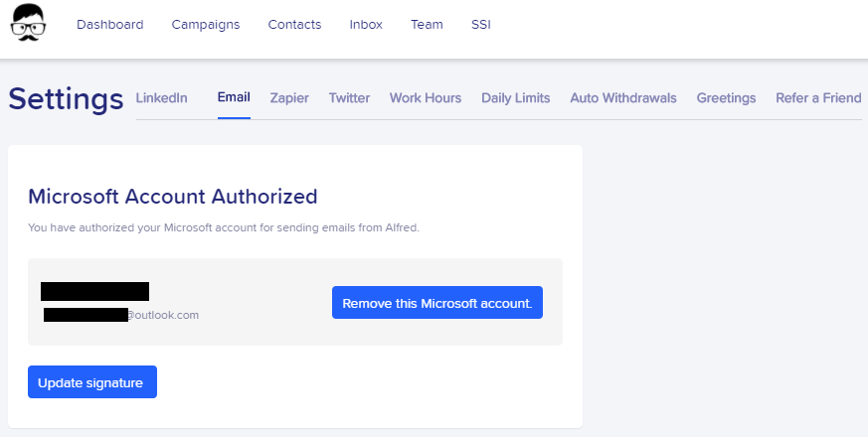Select the Email settings tab

point(234,97)
